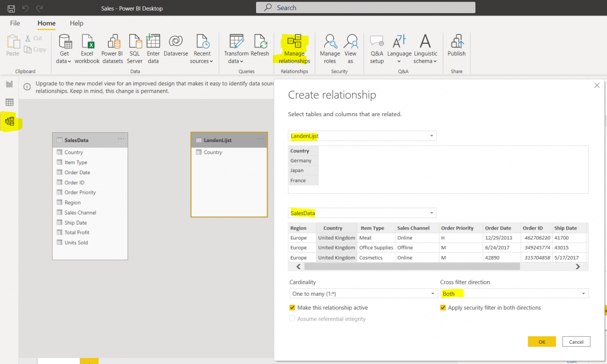Image resolution: width=607 pixels, height=364 pixels.
Task: Open the Enter data table tool
Action: tap(154, 49)
